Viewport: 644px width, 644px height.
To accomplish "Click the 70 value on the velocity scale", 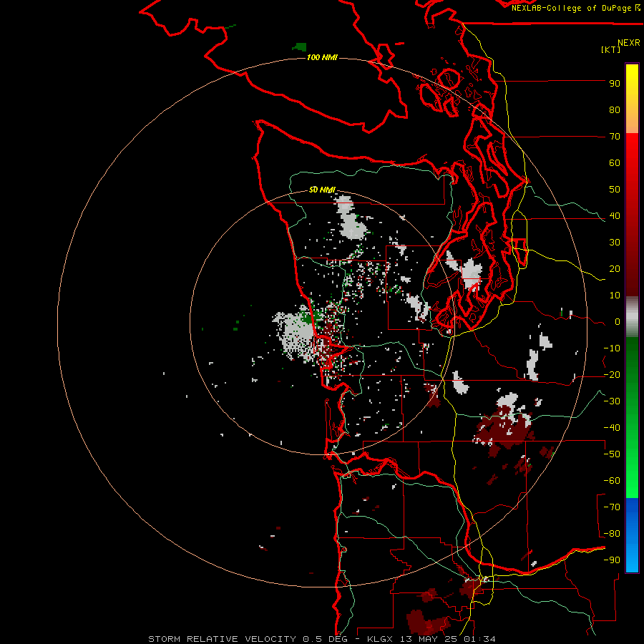I will (615, 137).
